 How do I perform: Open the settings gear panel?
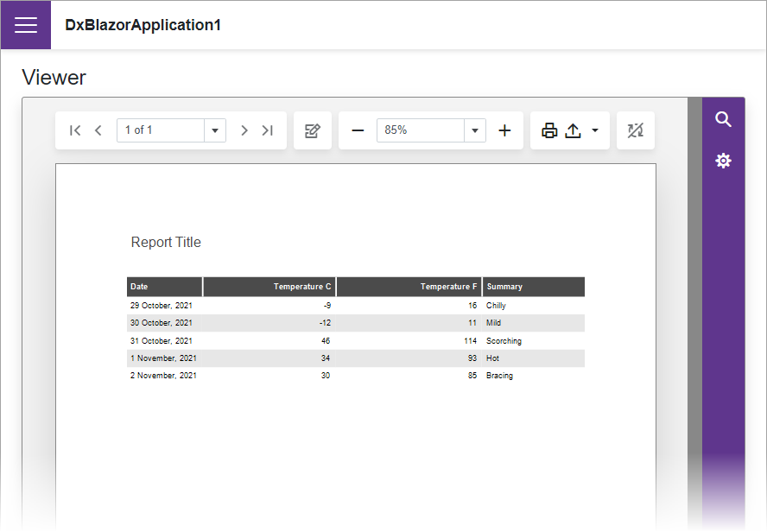point(724,161)
